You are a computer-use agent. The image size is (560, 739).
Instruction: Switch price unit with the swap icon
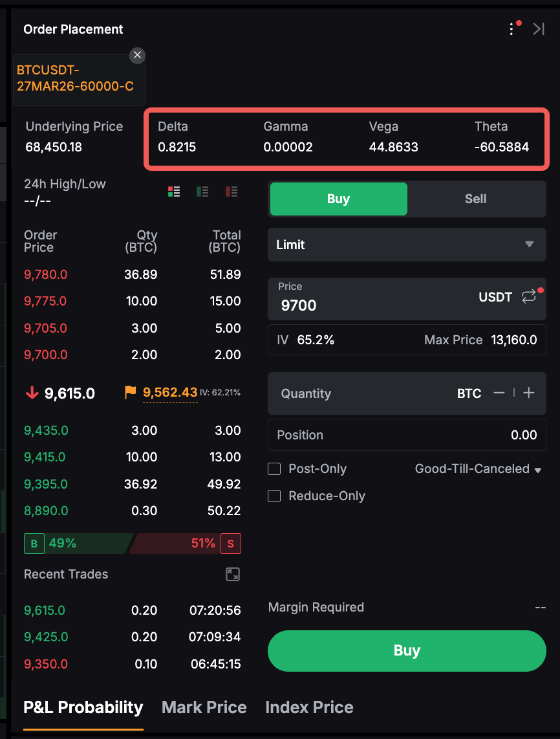pyautogui.click(x=529, y=296)
